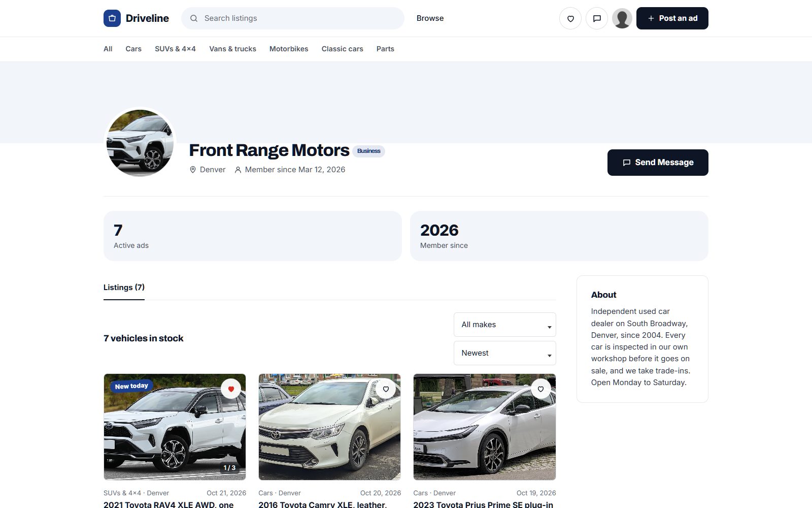
Task: Open the Newest sort dropdown
Action: 505,353
